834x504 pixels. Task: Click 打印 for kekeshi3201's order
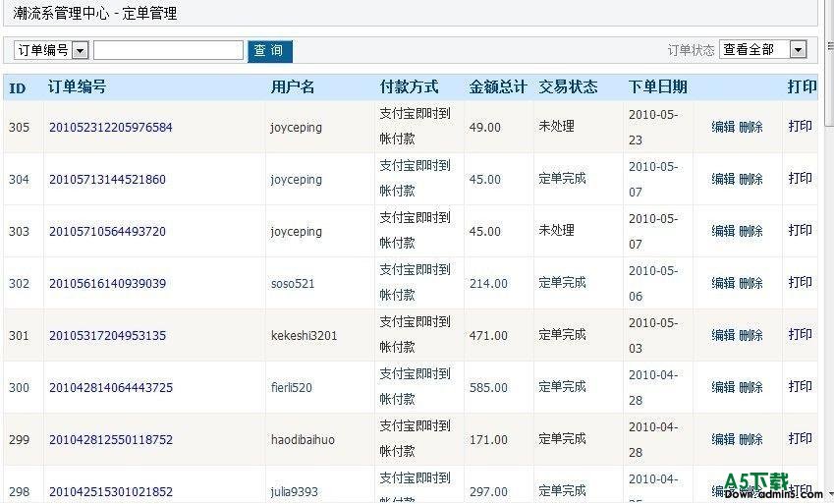coord(800,335)
